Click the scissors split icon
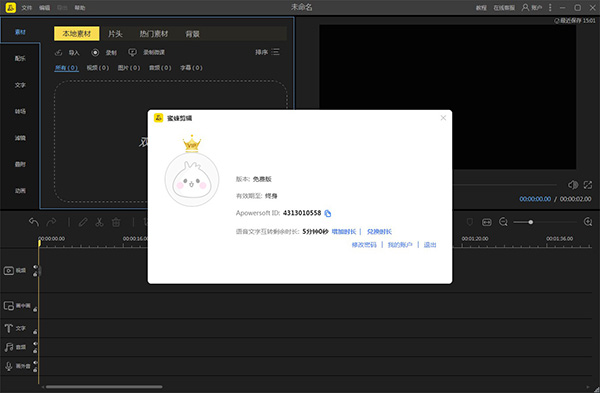600x393 pixels. 99,222
